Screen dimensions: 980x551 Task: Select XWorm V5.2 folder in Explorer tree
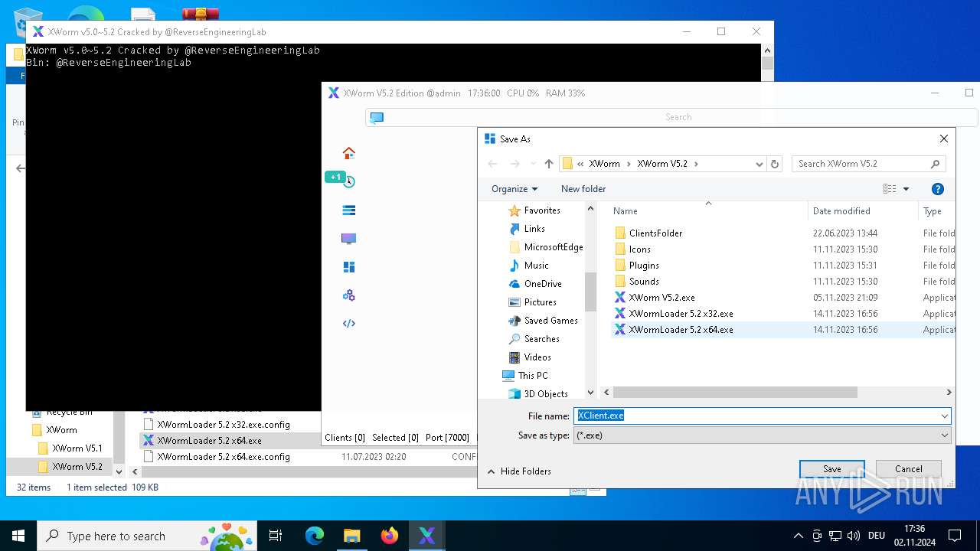[x=77, y=467]
